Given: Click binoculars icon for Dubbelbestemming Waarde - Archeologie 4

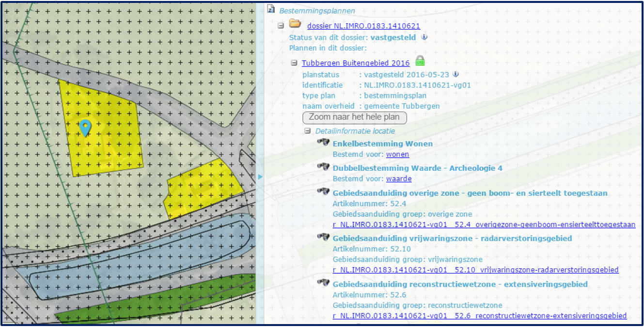Looking at the screenshot, I should pyautogui.click(x=323, y=166).
